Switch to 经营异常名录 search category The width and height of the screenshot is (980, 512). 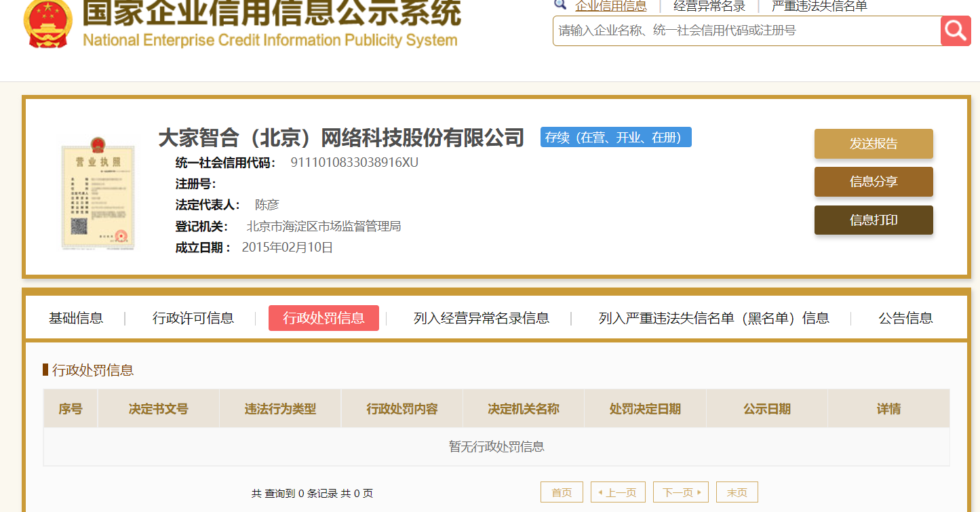pyautogui.click(x=709, y=6)
